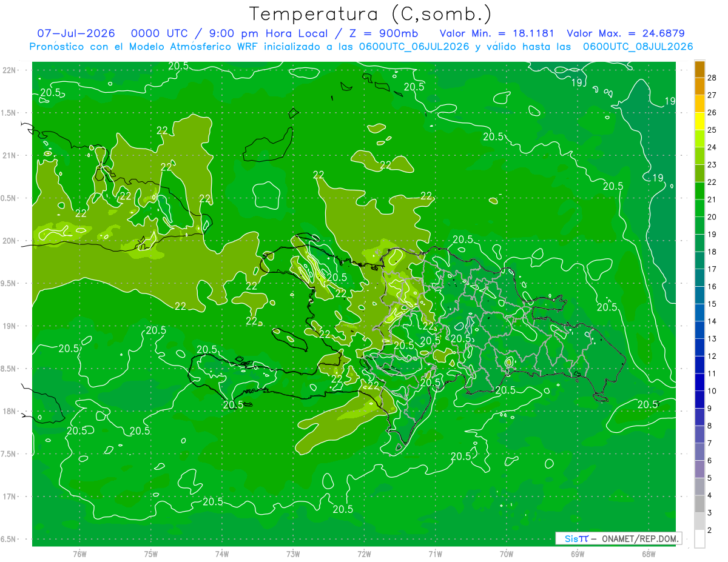
Task: Click legend value "7" on the color bar
Action: [x=710, y=443]
